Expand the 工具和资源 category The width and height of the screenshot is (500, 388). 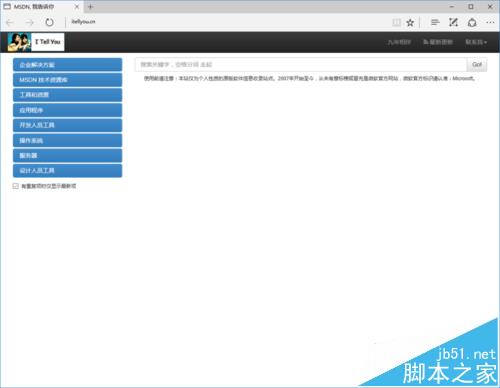(x=67, y=95)
